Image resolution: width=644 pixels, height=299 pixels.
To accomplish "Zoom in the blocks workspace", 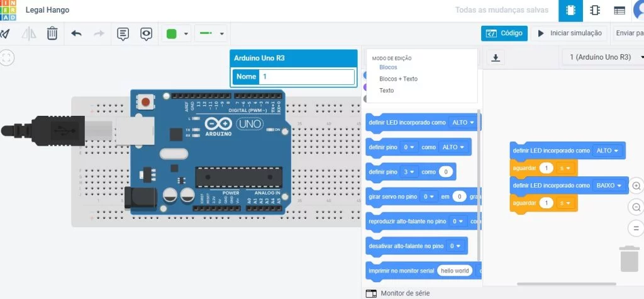I will point(636,186).
